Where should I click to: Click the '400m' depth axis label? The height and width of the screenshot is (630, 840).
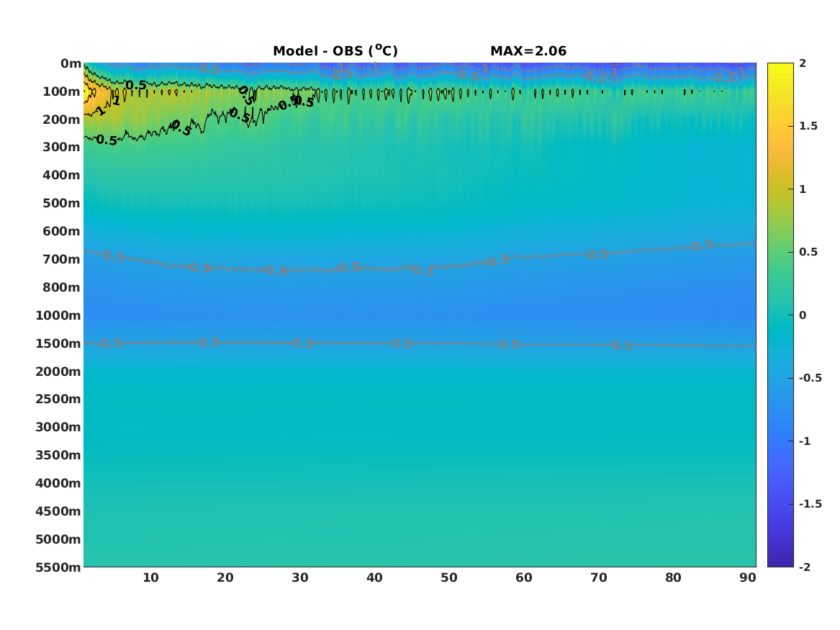(62, 175)
